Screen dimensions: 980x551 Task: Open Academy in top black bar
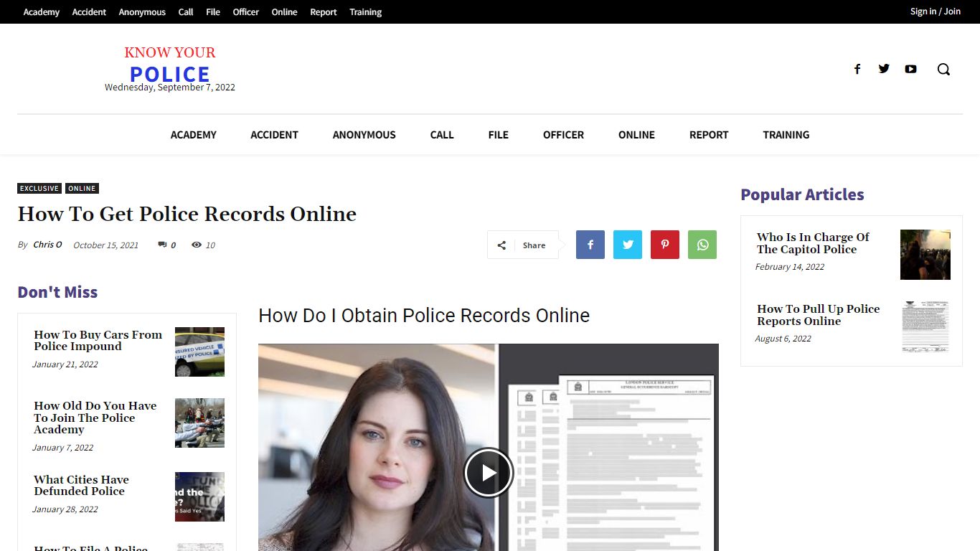[x=42, y=12]
